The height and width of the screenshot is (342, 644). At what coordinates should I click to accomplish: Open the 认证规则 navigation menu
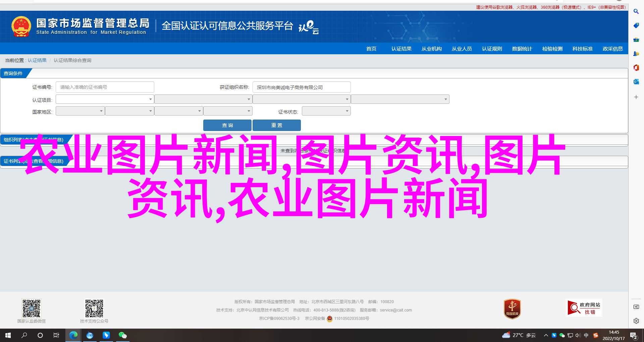(x=492, y=49)
